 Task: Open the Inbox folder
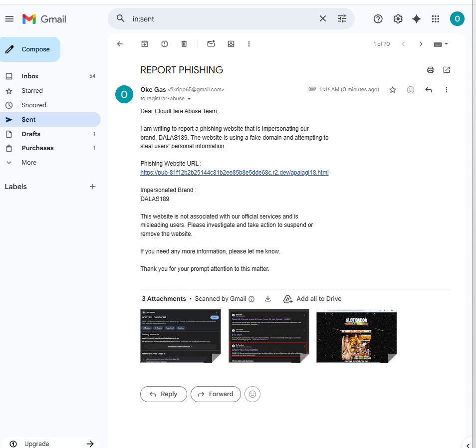tap(50, 76)
